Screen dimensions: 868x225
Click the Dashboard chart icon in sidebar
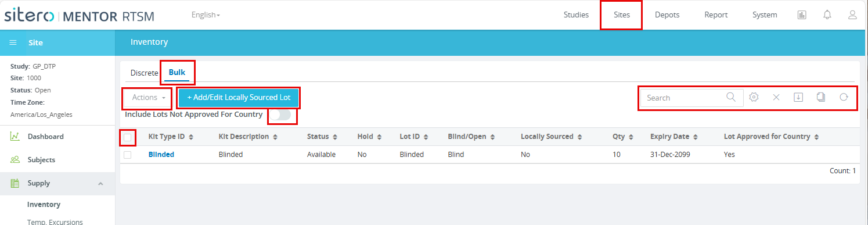[15, 137]
